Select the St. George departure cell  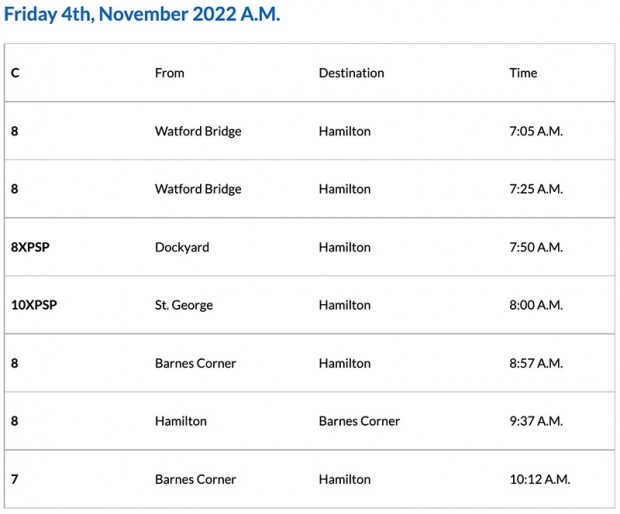(184, 305)
